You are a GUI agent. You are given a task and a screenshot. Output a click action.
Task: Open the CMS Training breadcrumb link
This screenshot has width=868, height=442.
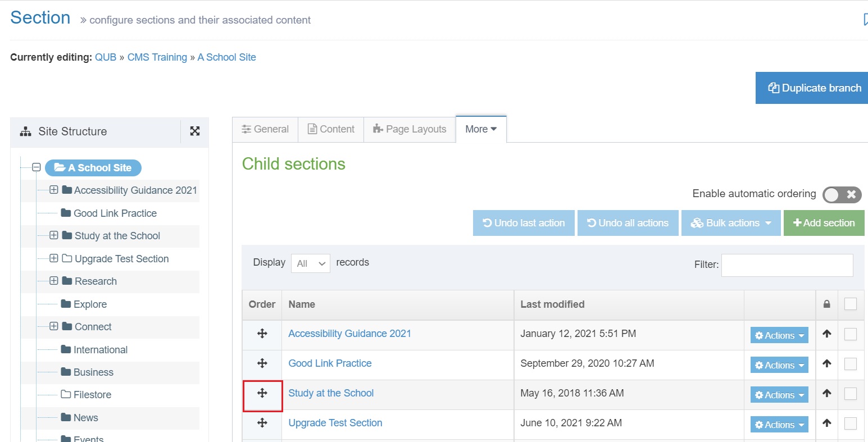coord(157,57)
